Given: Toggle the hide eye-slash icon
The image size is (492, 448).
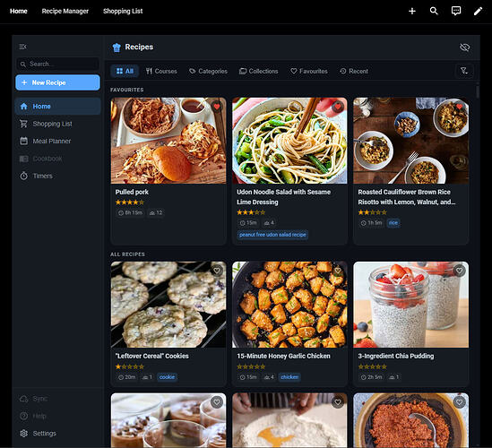Looking at the screenshot, I should (464, 47).
